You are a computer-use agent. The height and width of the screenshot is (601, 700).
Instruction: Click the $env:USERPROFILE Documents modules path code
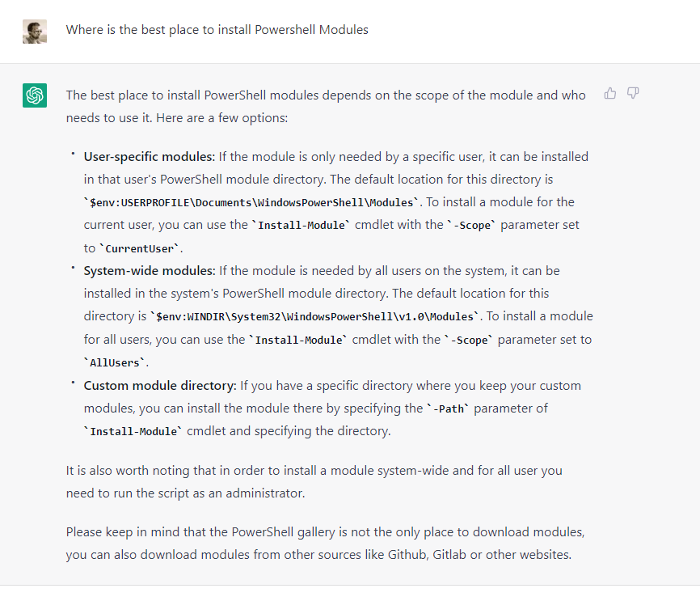pos(251,202)
